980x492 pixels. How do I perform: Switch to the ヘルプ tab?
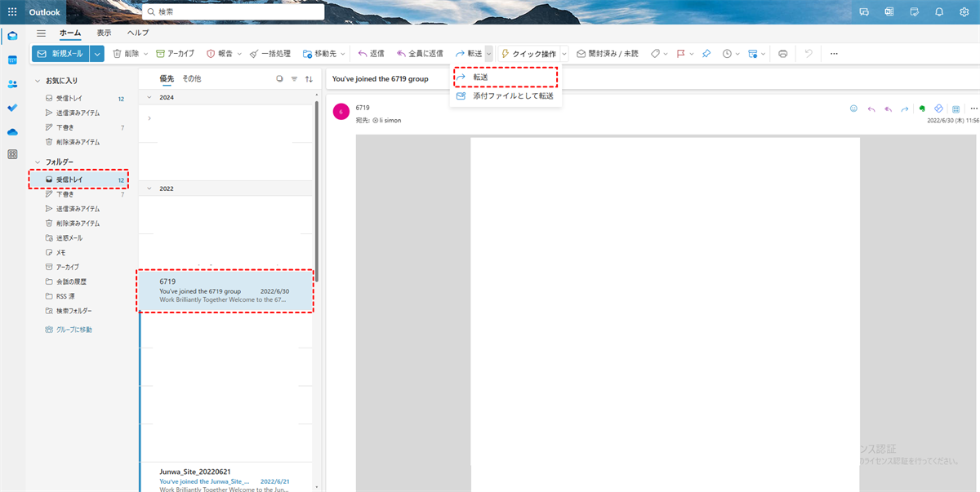click(x=138, y=33)
